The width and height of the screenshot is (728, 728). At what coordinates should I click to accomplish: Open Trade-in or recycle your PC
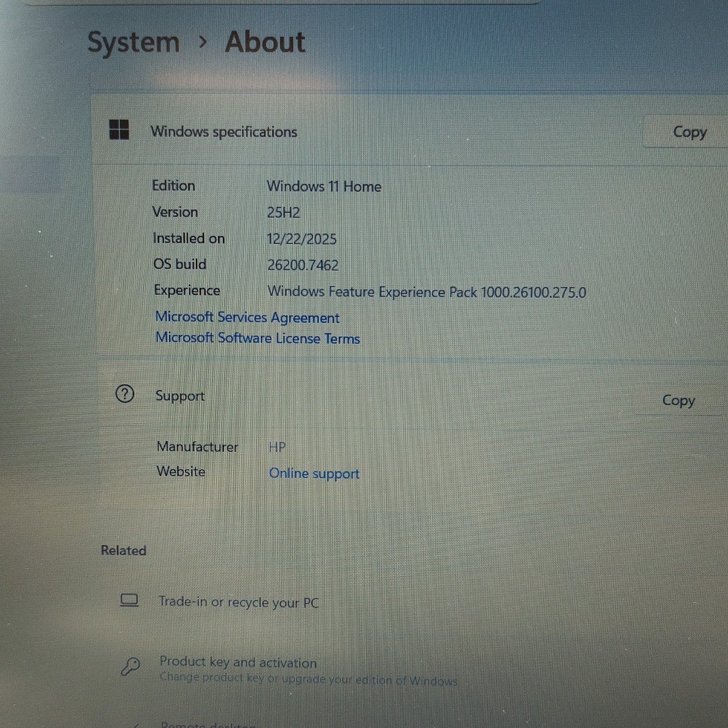coord(238,602)
